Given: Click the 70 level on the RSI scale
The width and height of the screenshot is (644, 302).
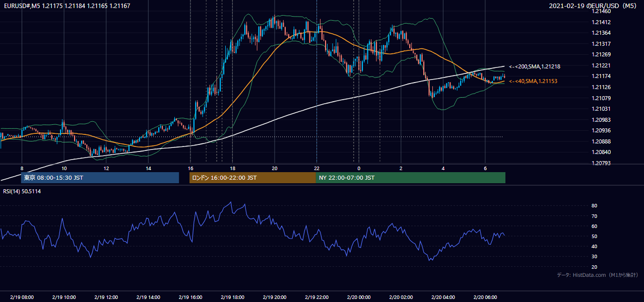Looking at the screenshot, I should coord(595,216).
